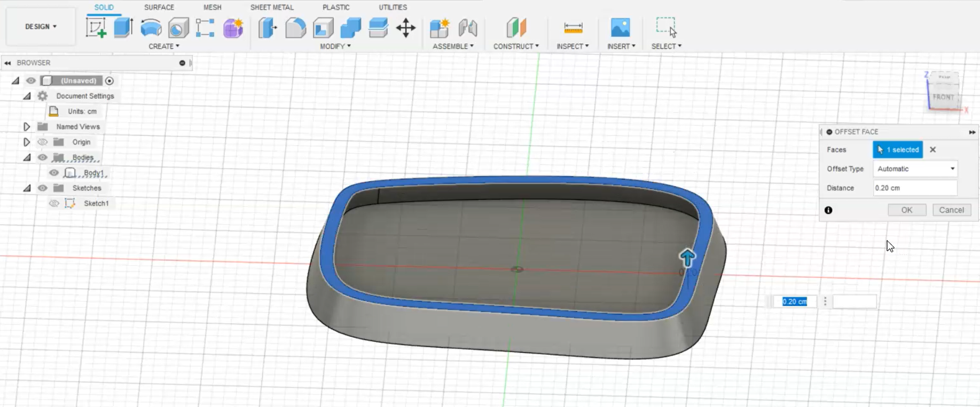Open the SHEET METAL tab
Image resolution: width=980 pixels, height=407 pixels.
[x=272, y=7]
